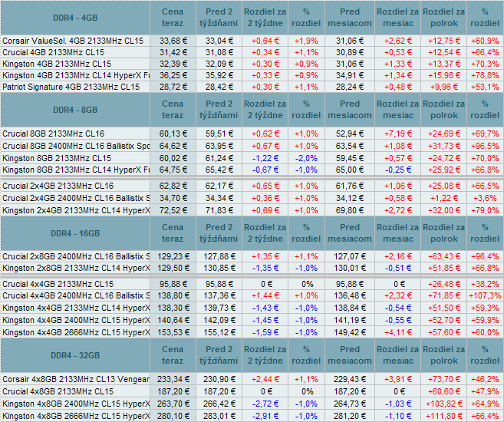The height and width of the screenshot is (422, 504).
Task: Click the +15,98 € half-year difference value
Action: (443, 75)
